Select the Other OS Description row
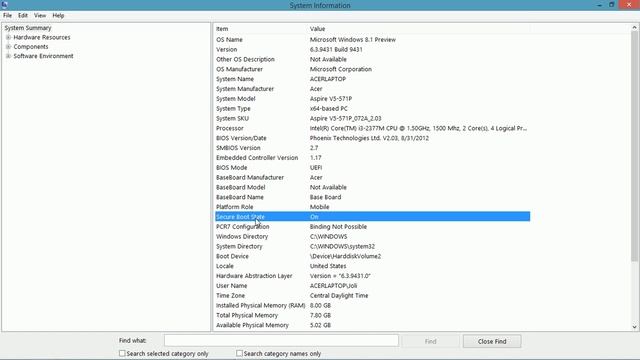The height and width of the screenshot is (360, 640). click(372, 59)
